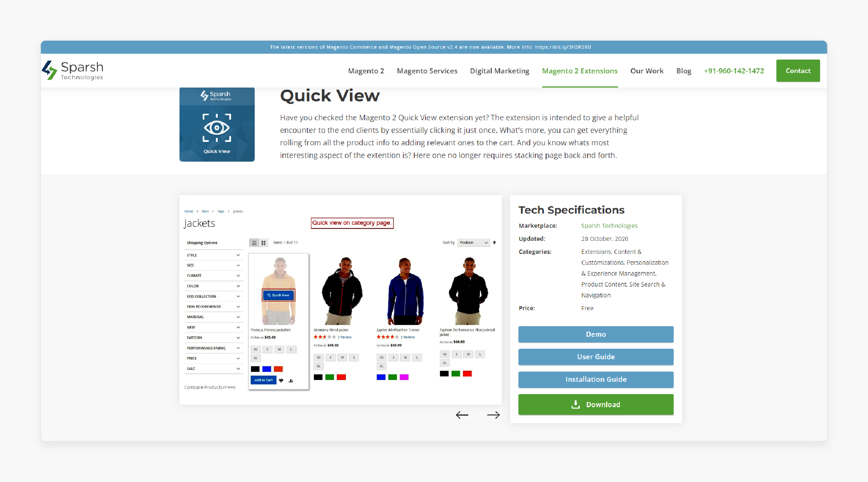The width and height of the screenshot is (868, 482).
Task: Select magenta swatch on Jupiter All-Weather Trainer
Action: click(404, 377)
